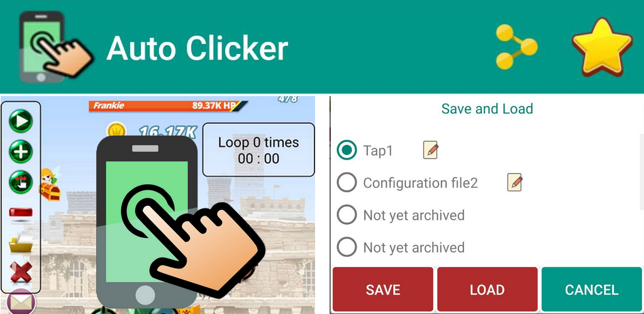Open the envelope mail icon in the game
The width and height of the screenshot is (644, 314).
[x=21, y=303]
